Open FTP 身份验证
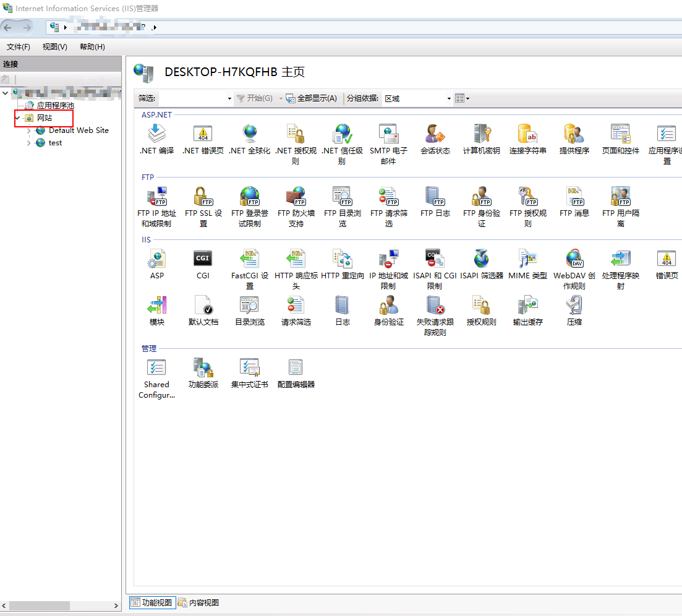The width and height of the screenshot is (682, 616). (482, 207)
